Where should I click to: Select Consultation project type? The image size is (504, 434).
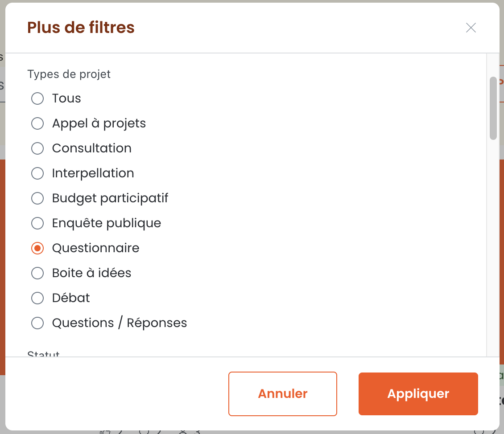coord(37,148)
